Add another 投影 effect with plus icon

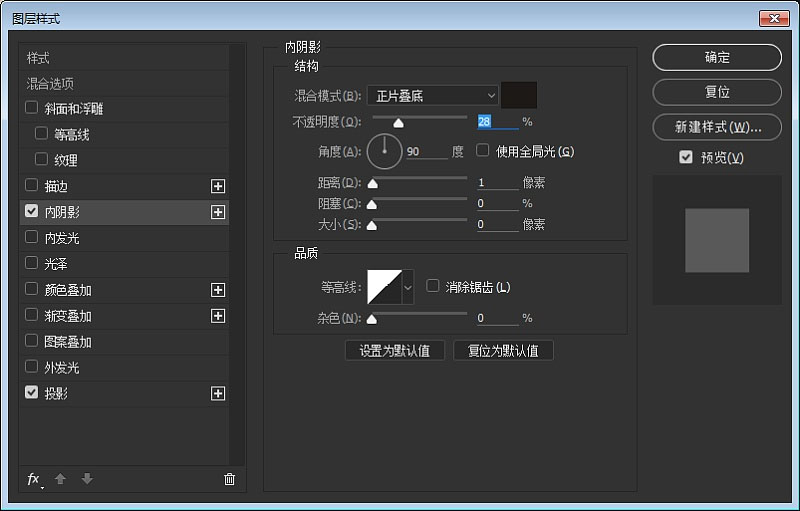(x=218, y=394)
